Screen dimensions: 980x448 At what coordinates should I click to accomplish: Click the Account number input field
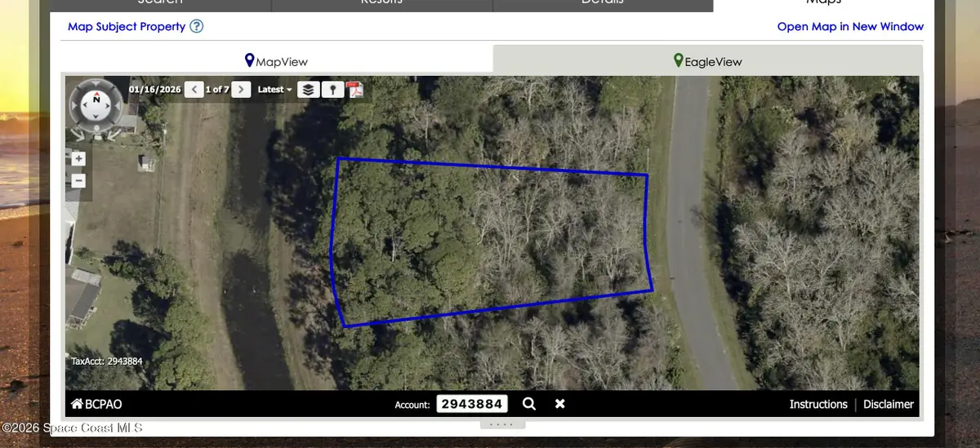coord(472,404)
